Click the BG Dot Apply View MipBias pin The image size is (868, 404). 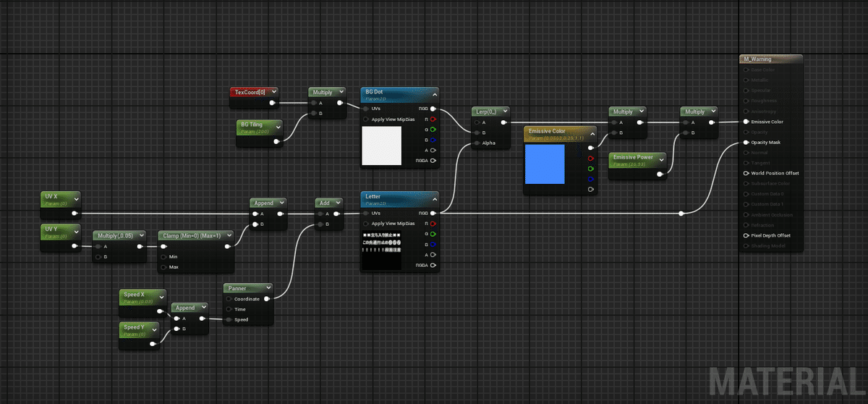point(366,119)
